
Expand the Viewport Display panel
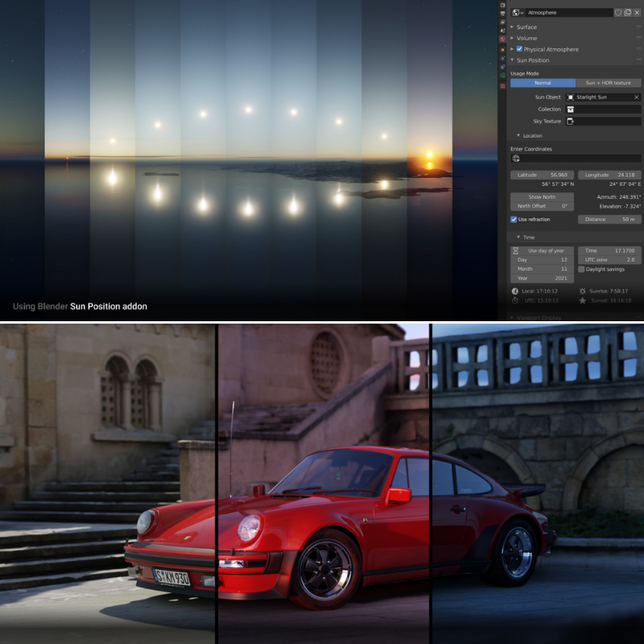(512, 317)
